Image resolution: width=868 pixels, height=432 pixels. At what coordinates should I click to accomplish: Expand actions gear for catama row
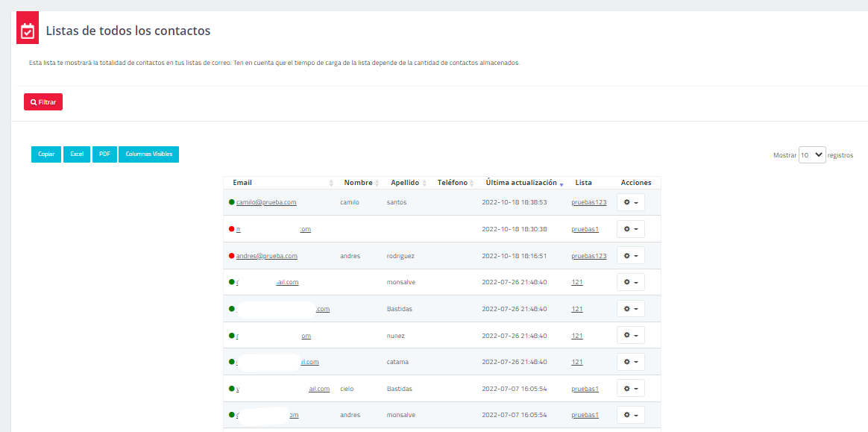tap(630, 362)
